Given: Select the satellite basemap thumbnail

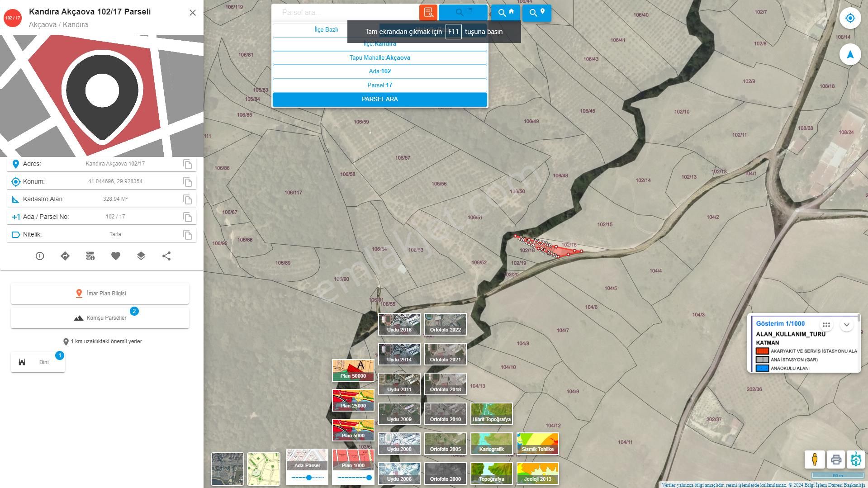Looking at the screenshot, I should click(x=228, y=469).
